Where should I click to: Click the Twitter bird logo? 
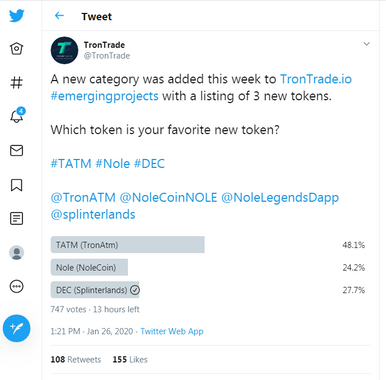pyautogui.click(x=17, y=15)
